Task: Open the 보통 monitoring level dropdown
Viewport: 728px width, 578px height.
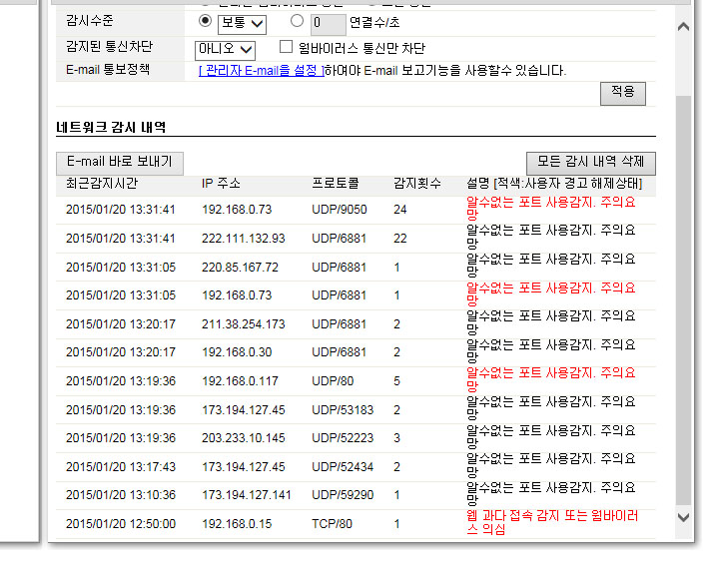Action: tap(242, 24)
